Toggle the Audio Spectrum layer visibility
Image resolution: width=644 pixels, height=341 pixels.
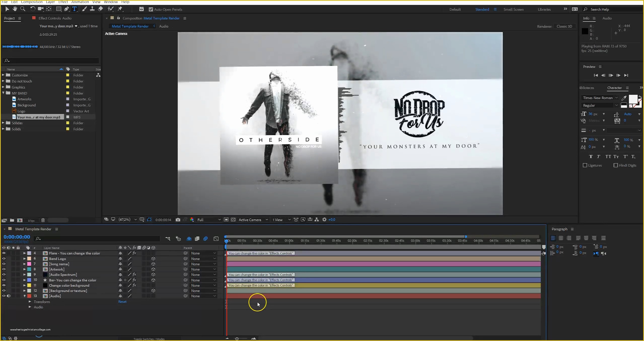click(x=4, y=275)
